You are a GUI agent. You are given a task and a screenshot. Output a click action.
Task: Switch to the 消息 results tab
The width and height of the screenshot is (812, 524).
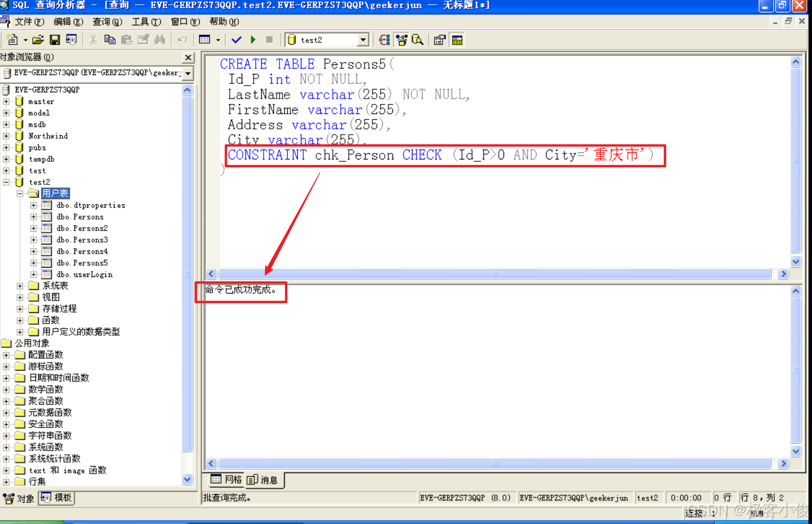[x=263, y=480]
